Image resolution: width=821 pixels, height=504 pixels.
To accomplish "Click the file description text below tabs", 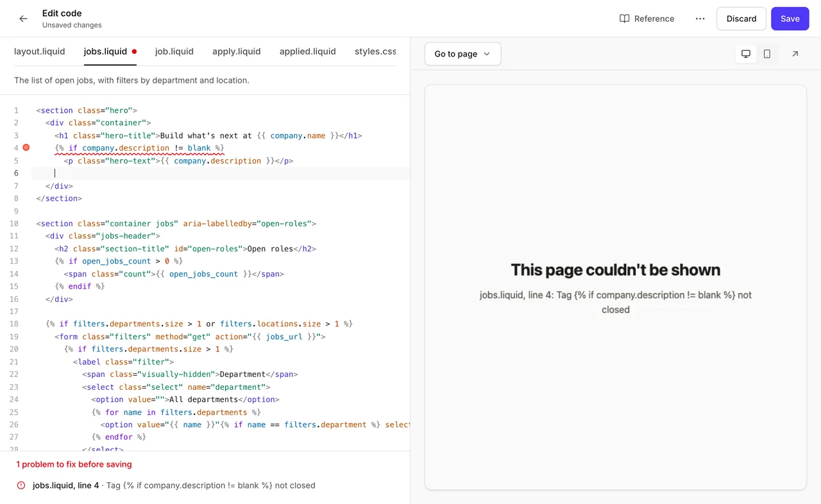I will point(131,80).
